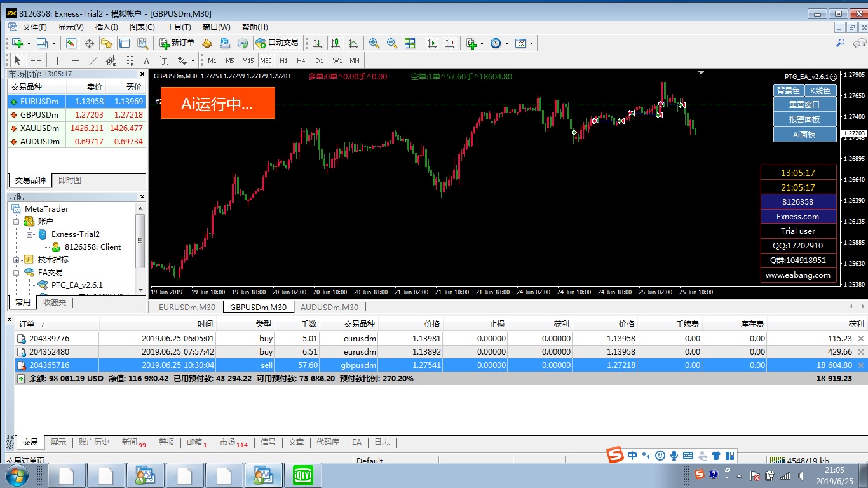Open the Profiles dropdown arrow
The height and width of the screenshot is (488, 868).
point(53,44)
